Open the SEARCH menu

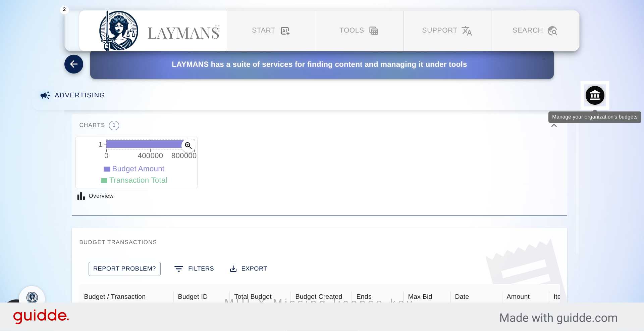point(535,31)
